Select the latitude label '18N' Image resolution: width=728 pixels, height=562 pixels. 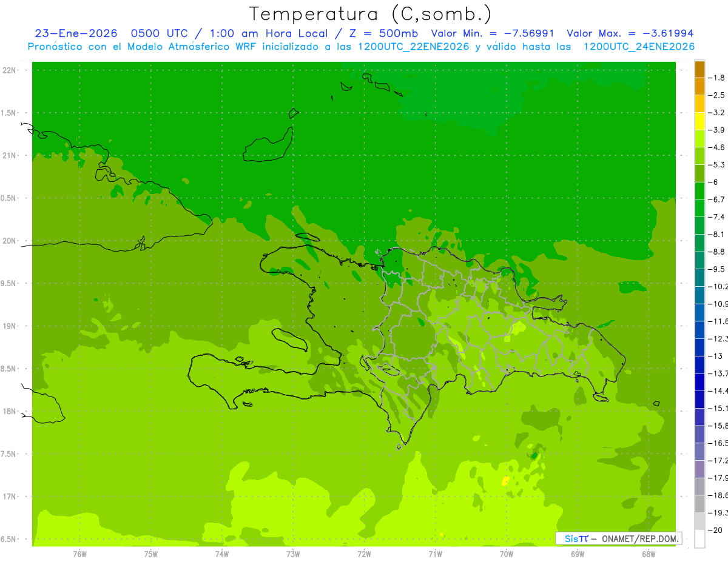tap(10, 411)
